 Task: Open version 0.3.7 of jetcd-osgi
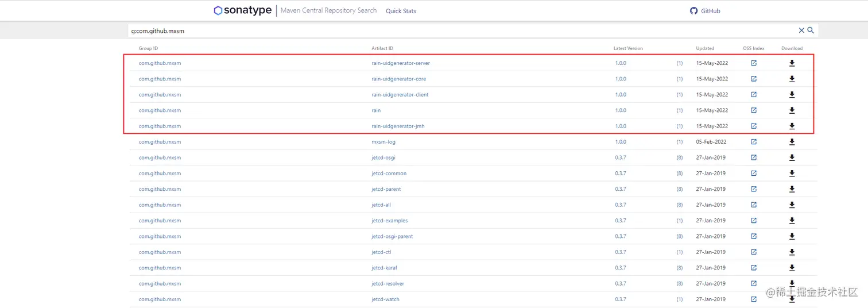pyautogui.click(x=621, y=157)
